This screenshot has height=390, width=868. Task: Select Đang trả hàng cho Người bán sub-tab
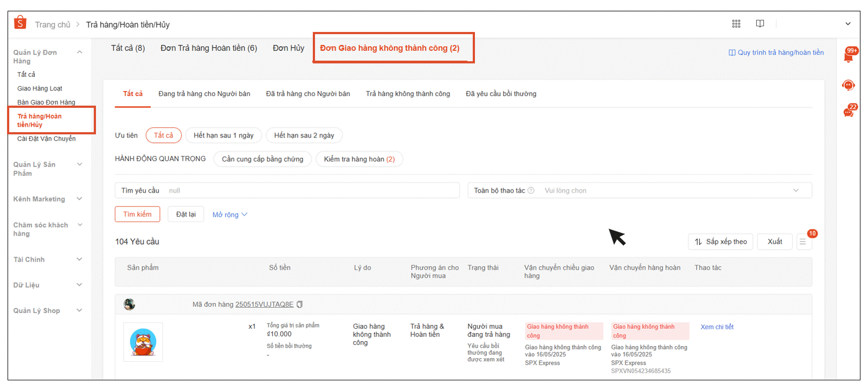[x=204, y=94]
